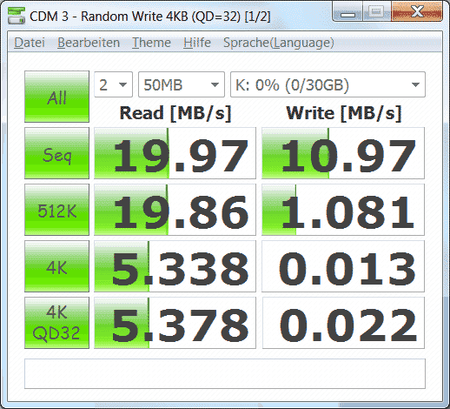Run the 512K benchmark

tap(57, 210)
